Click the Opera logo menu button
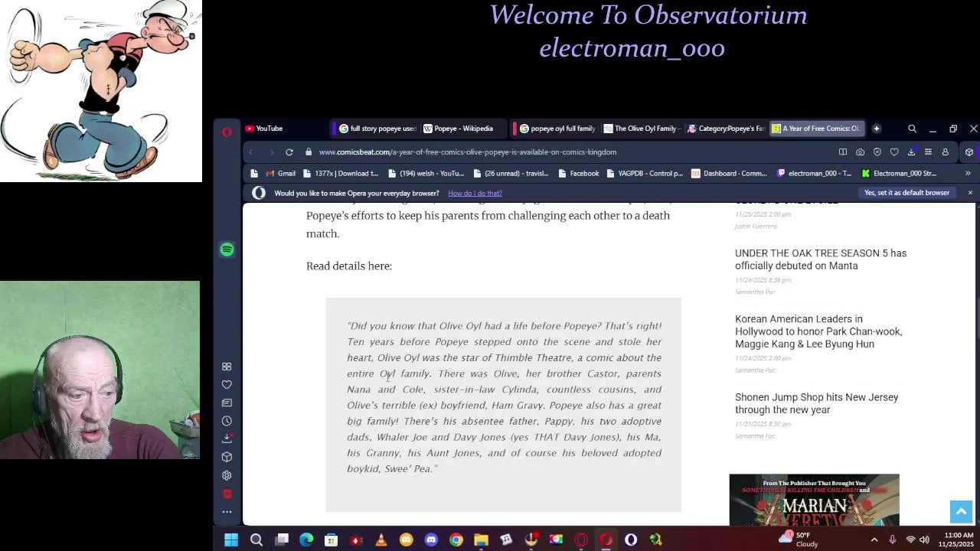Screen dimensions: 980x551 click(x=227, y=132)
